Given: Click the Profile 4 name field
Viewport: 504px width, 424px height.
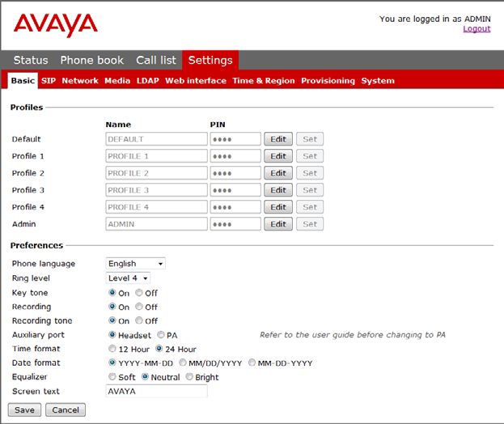Looking at the screenshot, I should coord(156,207).
